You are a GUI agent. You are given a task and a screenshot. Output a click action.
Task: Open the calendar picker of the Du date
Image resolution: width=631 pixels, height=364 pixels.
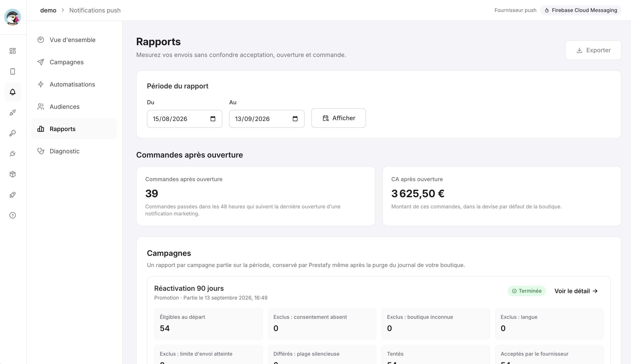click(x=213, y=119)
